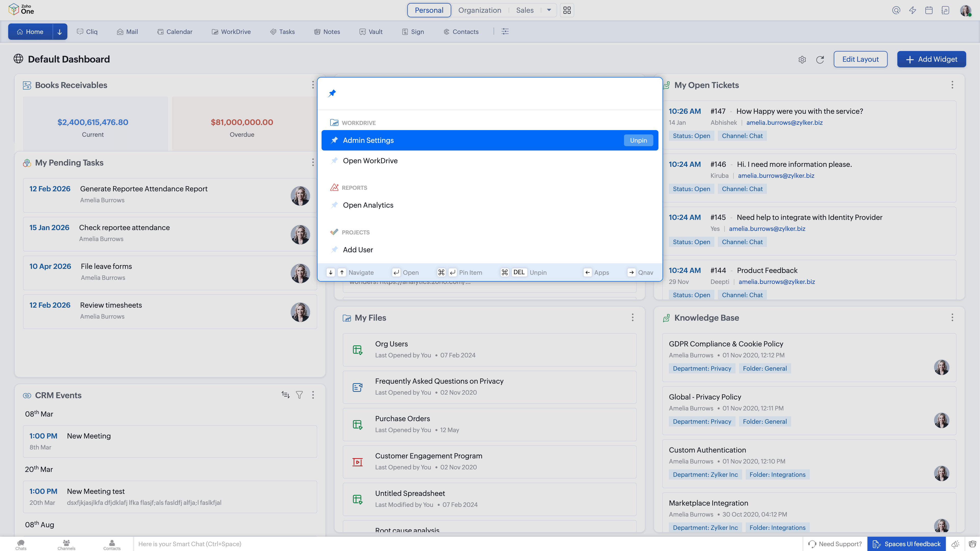Image resolution: width=980 pixels, height=551 pixels.
Task: Expand the Home tab arrow
Action: pos(59,32)
